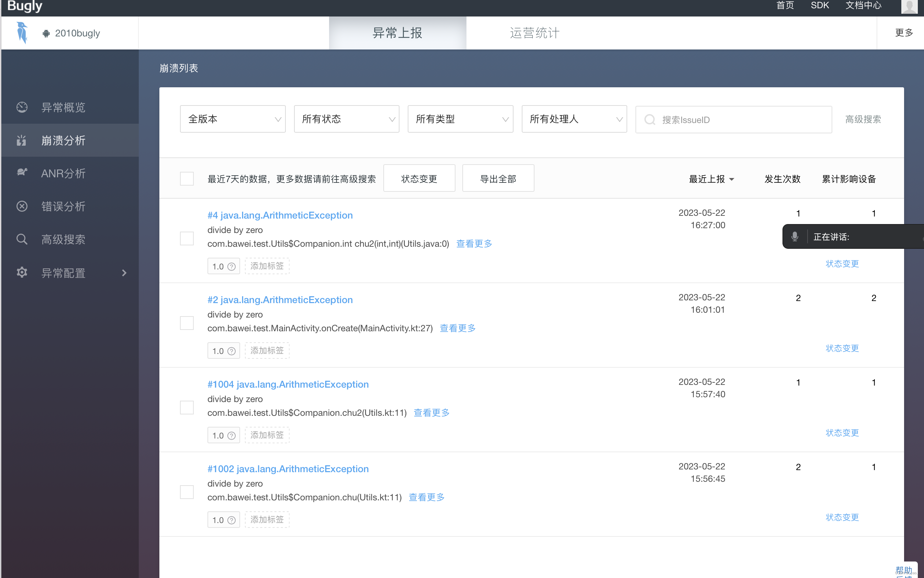Image resolution: width=924 pixels, height=578 pixels.
Task: Click 查看更多 on issue #2
Action: tap(458, 328)
